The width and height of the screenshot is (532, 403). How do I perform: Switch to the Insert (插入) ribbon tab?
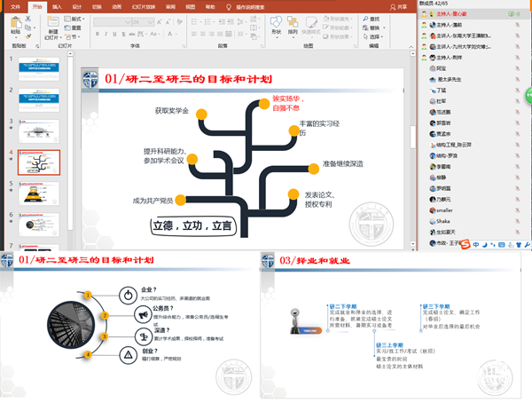(x=57, y=6)
